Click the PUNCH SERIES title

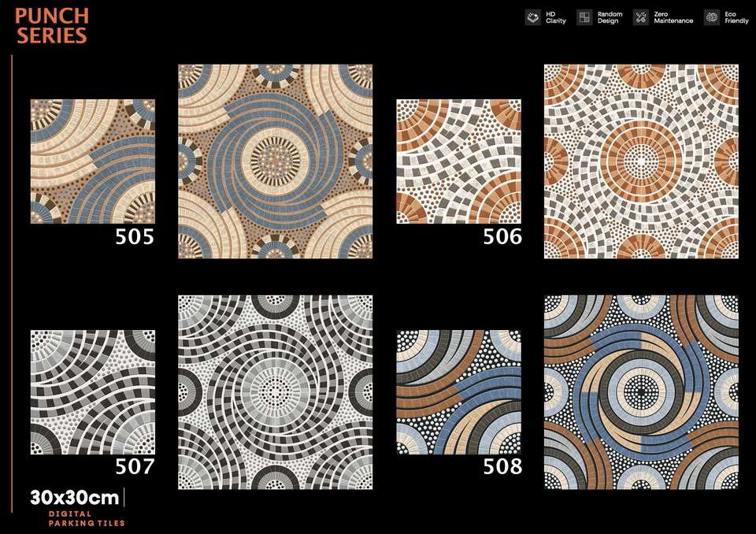[52, 26]
